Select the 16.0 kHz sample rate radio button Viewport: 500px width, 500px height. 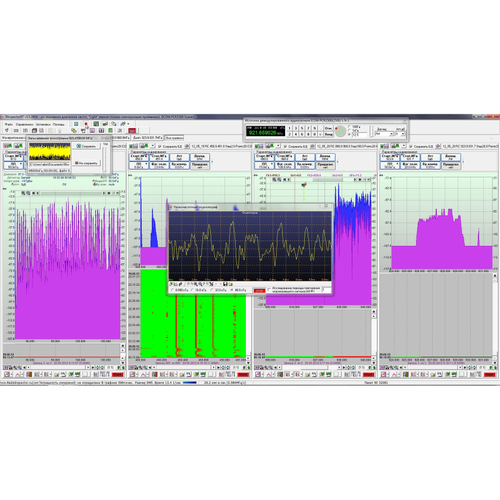[192, 290]
